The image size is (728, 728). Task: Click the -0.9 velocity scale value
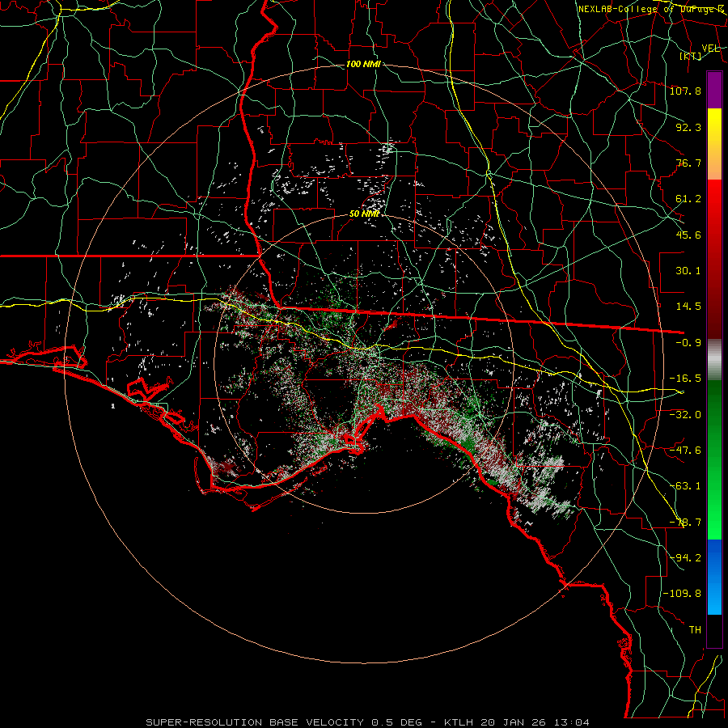[x=688, y=343]
